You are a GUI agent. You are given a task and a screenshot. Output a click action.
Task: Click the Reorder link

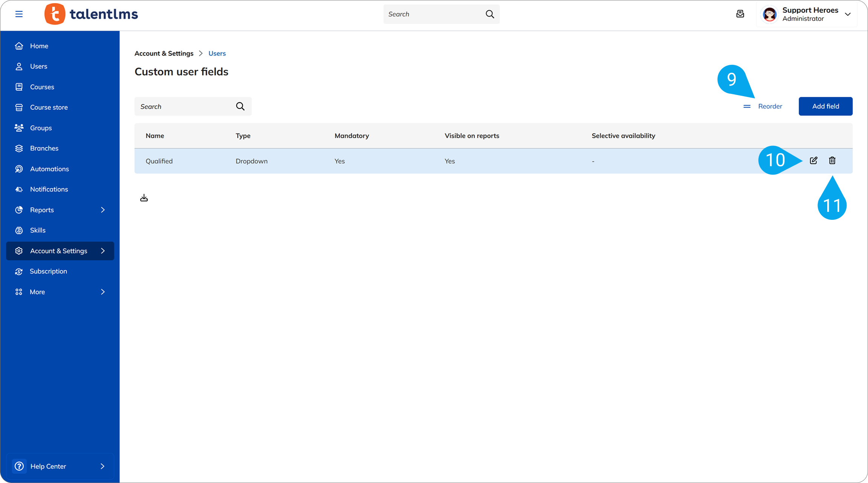click(770, 106)
